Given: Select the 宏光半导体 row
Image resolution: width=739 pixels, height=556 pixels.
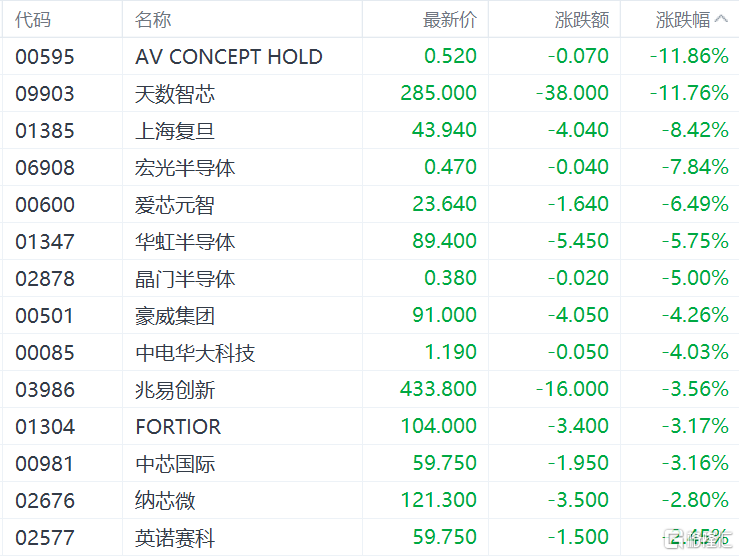Looking at the screenshot, I should [x=185, y=168].
